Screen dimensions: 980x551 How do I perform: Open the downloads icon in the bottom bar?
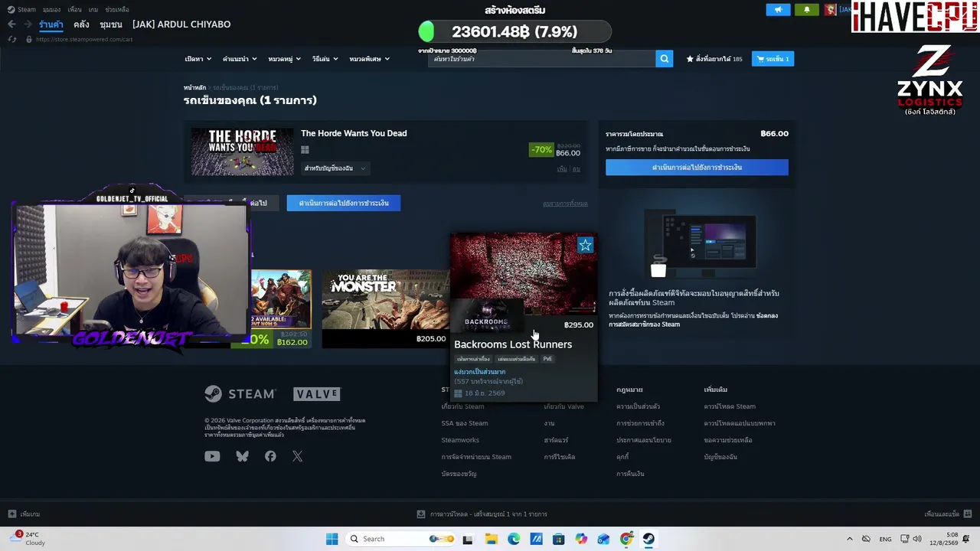point(420,514)
